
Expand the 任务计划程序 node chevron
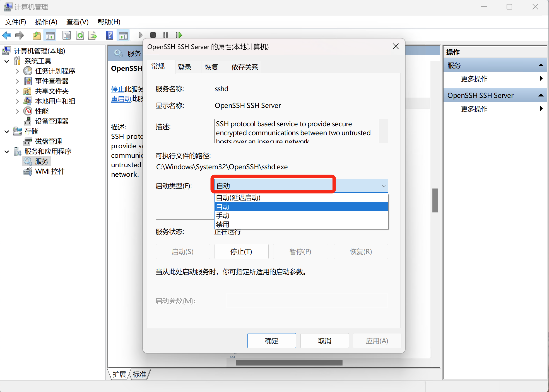[x=18, y=71]
